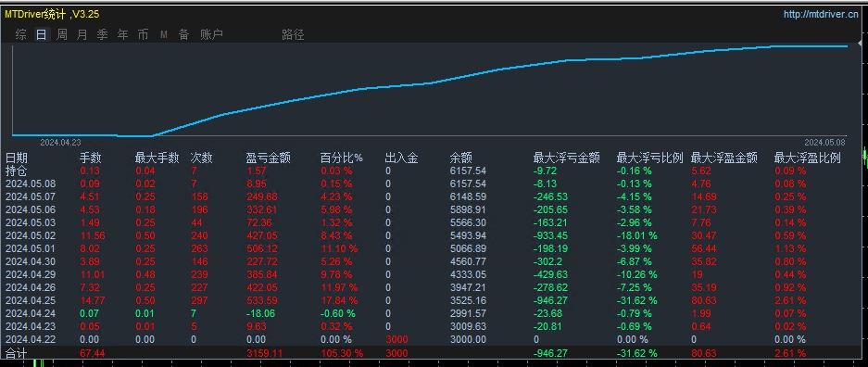Open the 月 monthly tab
This screenshot has width=868, height=367.
click(82, 35)
